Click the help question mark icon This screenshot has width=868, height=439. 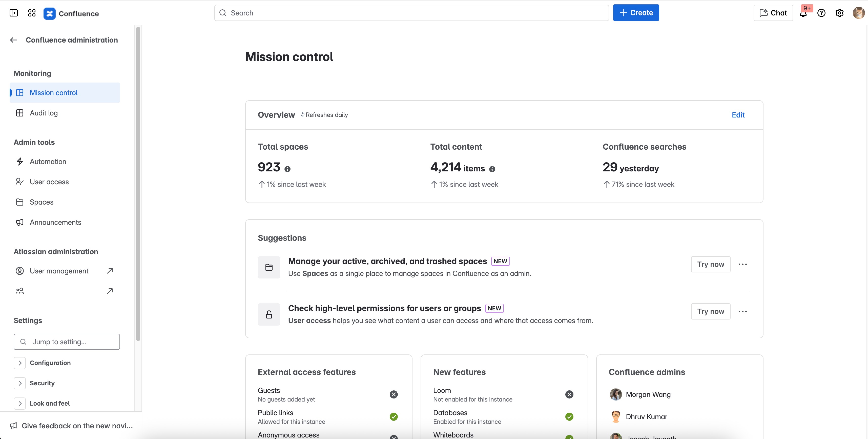[x=821, y=13]
